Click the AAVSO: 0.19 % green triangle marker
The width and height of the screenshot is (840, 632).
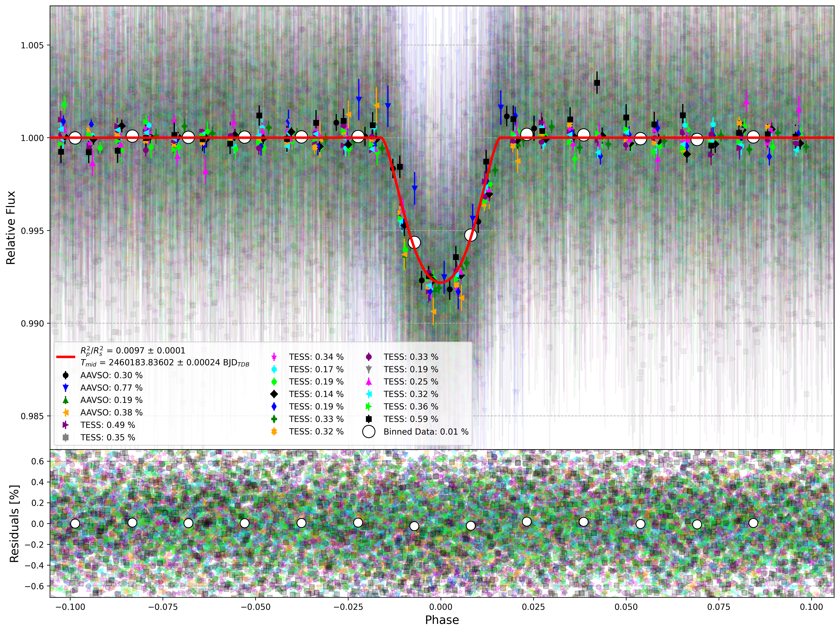click(x=66, y=400)
